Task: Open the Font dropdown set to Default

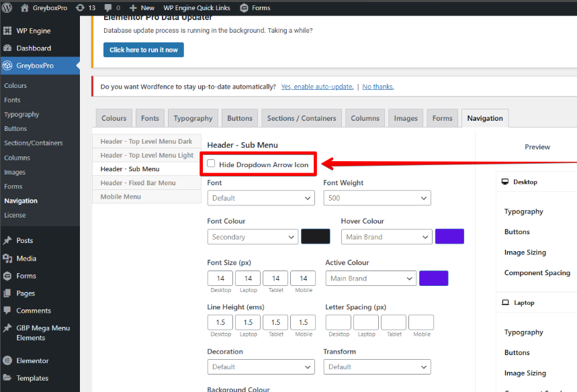Action: pos(261,198)
